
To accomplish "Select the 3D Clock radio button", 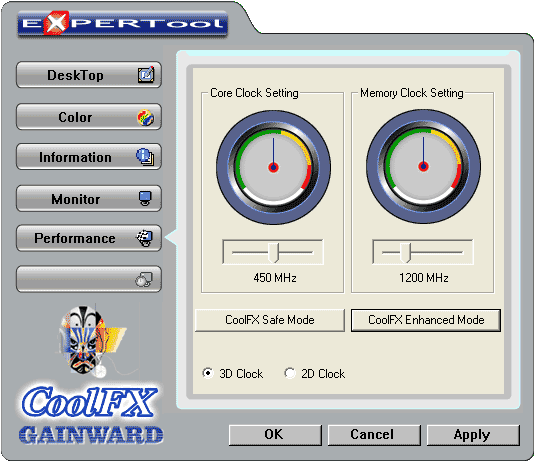I will 207,373.
